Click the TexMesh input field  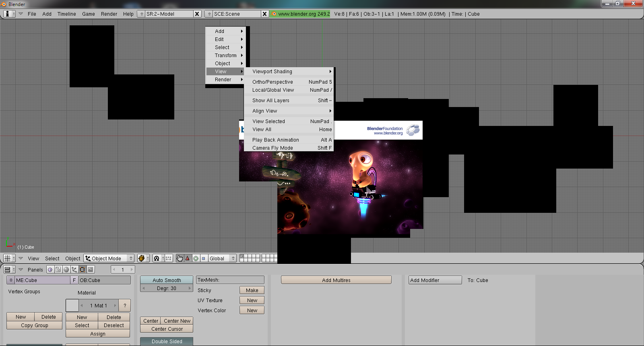point(230,280)
